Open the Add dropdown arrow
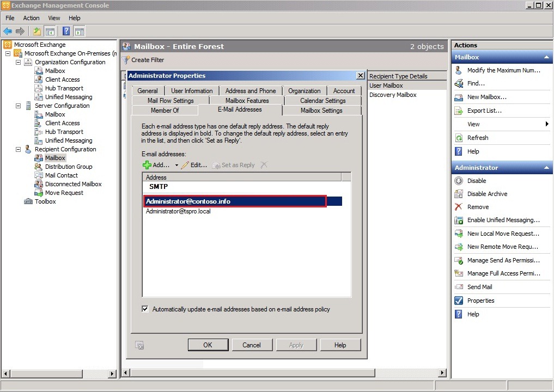 176,166
